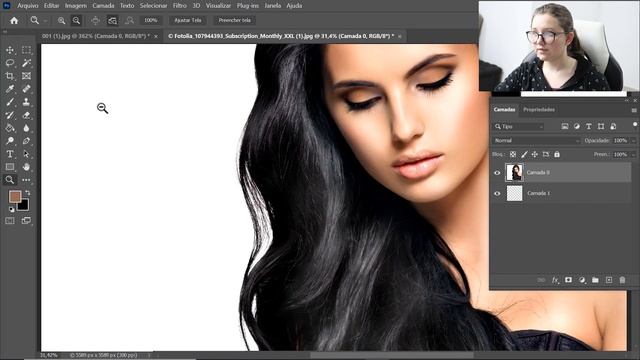Select the Camada 0 layer thumbnail
The height and width of the screenshot is (360, 640).
[x=514, y=172]
